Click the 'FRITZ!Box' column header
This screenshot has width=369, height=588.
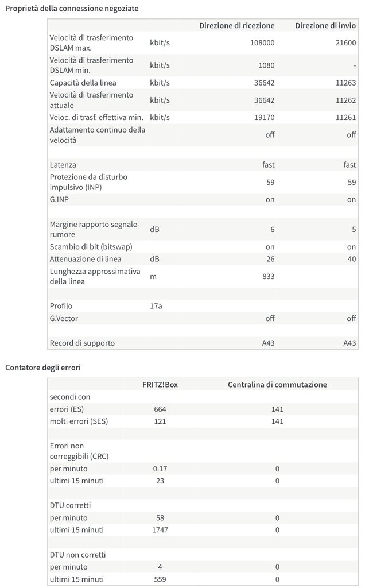pos(160,385)
